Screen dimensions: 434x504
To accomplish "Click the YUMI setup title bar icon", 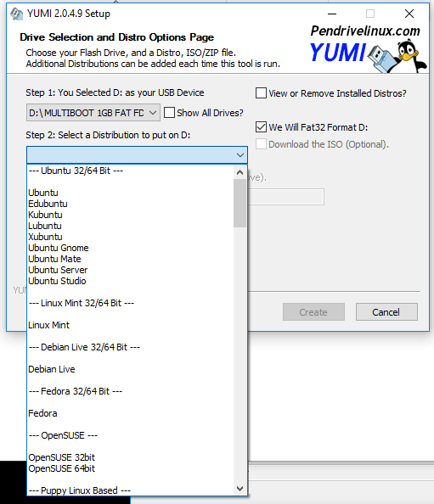I will click(x=16, y=14).
